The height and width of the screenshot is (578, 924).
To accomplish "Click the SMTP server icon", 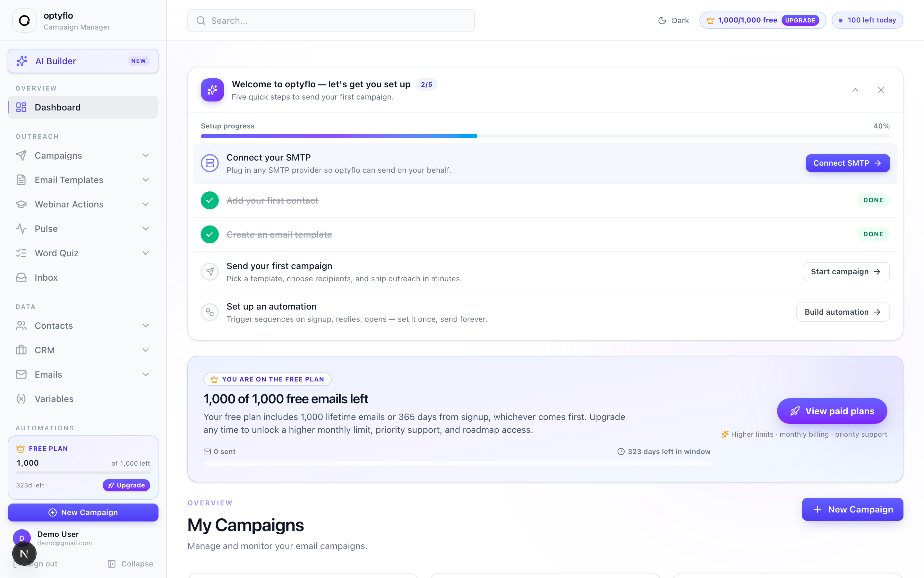I will point(210,163).
